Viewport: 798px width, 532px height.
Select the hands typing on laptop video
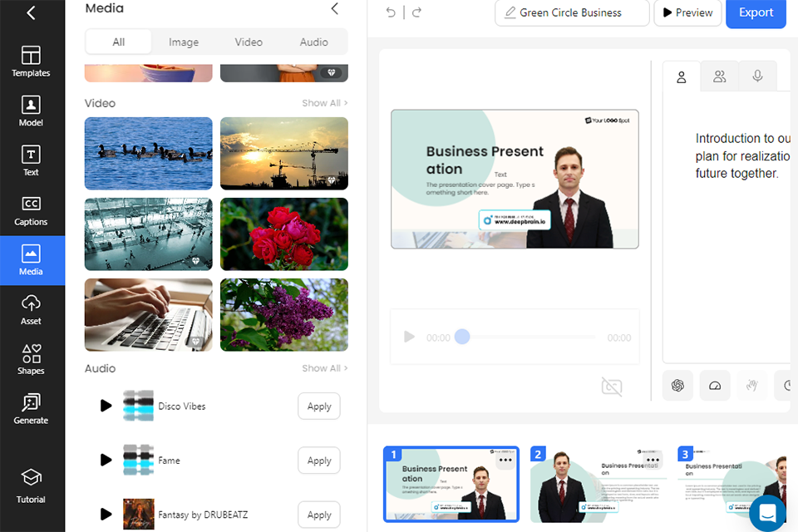tap(149, 314)
